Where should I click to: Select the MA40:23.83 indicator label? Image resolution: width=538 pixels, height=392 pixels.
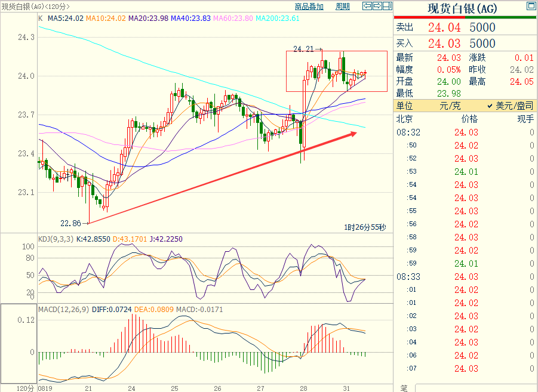coord(190,18)
